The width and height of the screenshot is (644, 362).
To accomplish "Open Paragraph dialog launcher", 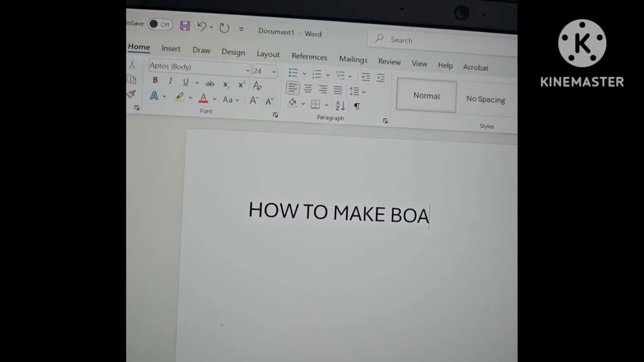I will click(x=385, y=121).
